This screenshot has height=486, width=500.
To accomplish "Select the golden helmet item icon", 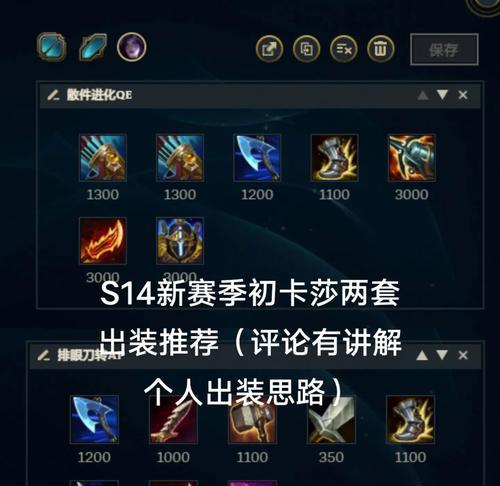I will 180,241.
